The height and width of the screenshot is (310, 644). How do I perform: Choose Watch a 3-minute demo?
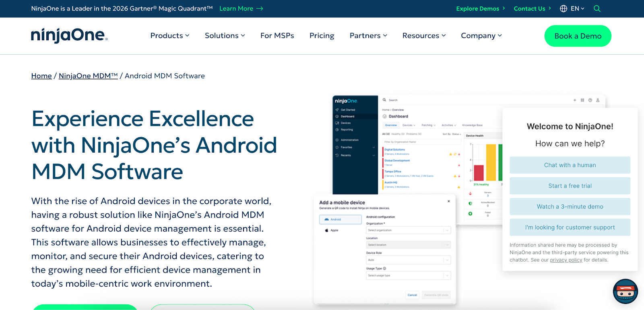pyautogui.click(x=570, y=207)
